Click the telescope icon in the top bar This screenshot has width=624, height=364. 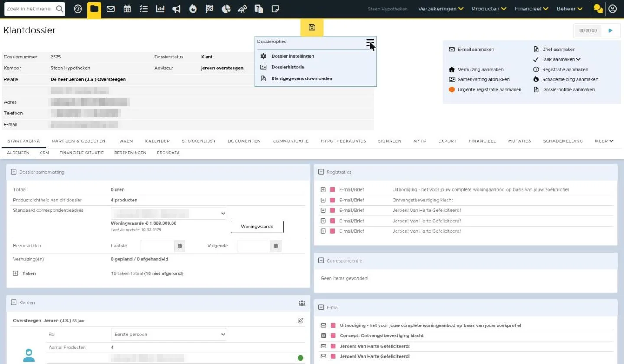pos(242,9)
